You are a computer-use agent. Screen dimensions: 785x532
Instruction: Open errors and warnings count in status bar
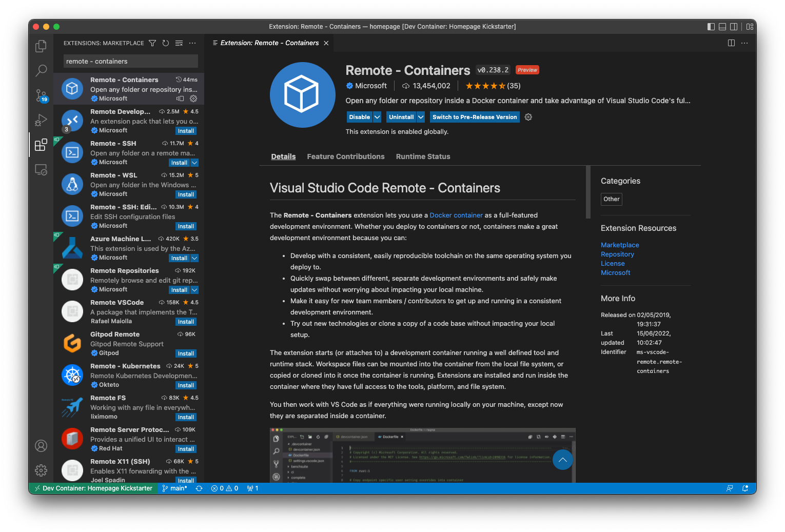point(225,488)
